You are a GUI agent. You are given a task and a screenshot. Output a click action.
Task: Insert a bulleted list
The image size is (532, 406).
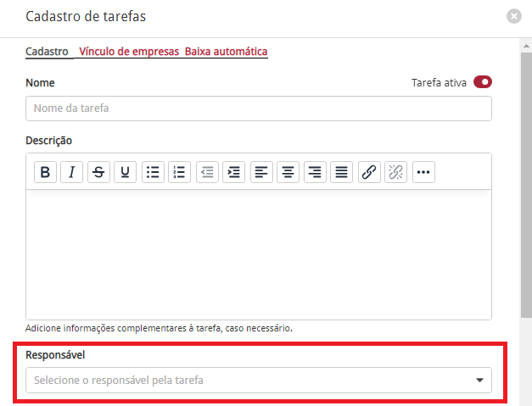(153, 172)
